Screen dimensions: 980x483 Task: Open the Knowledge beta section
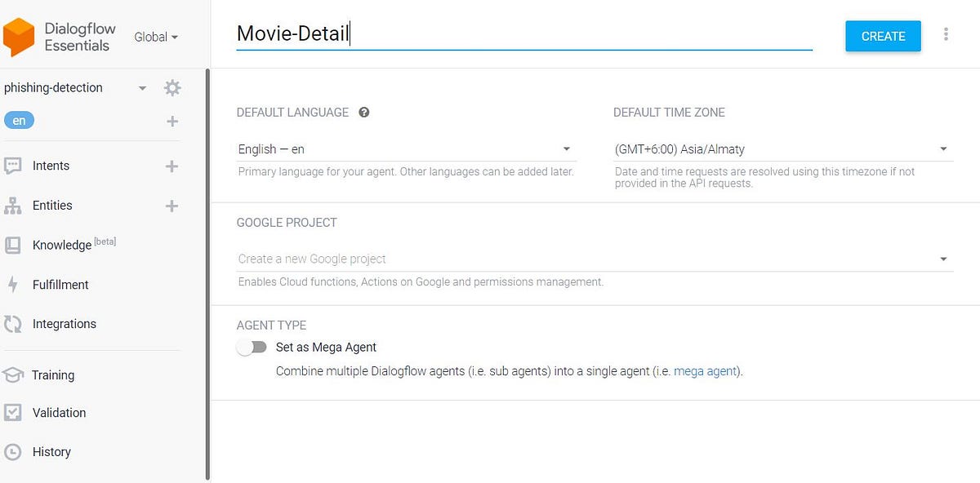point(61,245)
